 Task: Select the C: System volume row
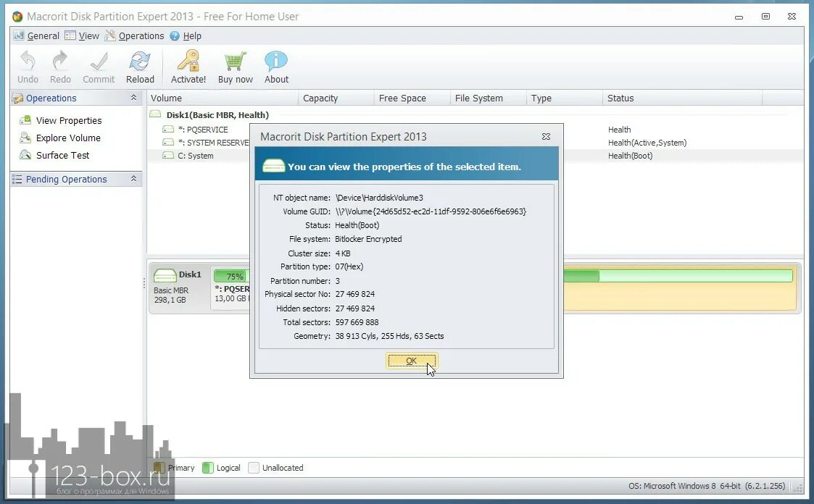(x=195, y=156)
